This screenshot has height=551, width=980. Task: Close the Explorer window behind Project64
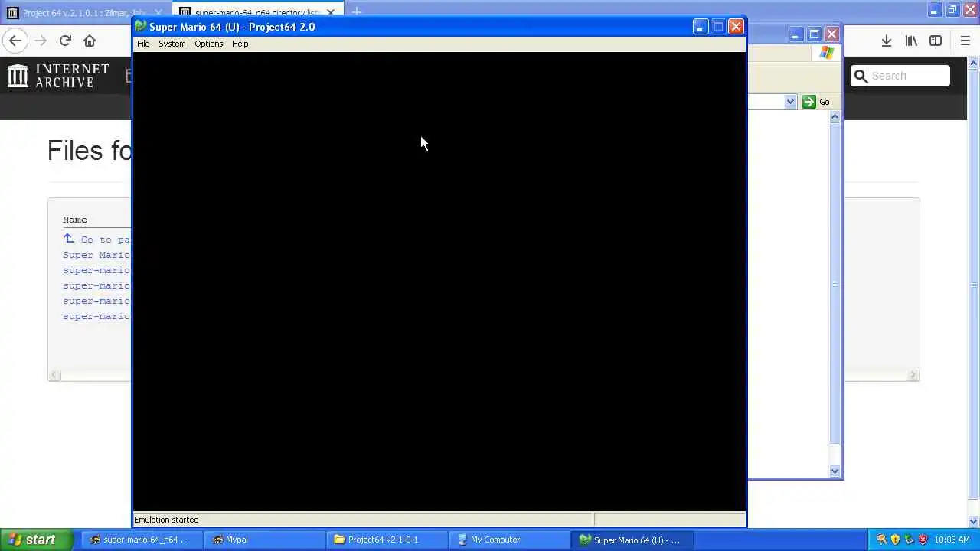click(x=831, y=34)
